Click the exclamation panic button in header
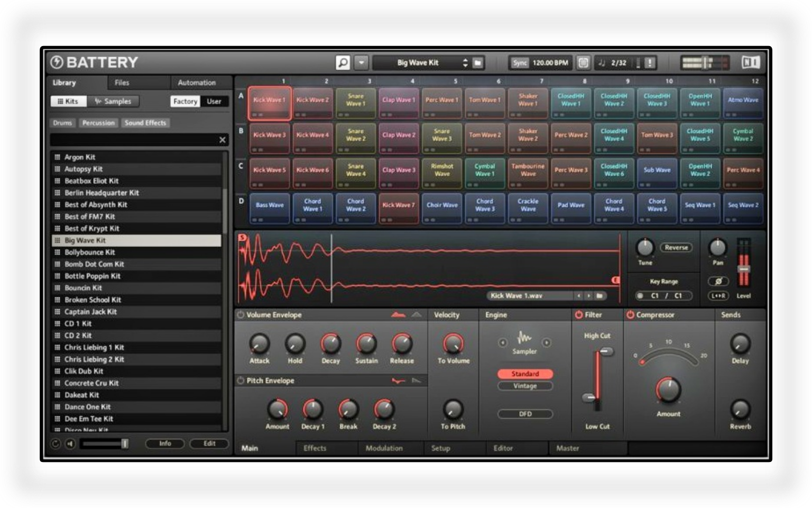The width and height of the screenshot is (812, 508). 650,63
